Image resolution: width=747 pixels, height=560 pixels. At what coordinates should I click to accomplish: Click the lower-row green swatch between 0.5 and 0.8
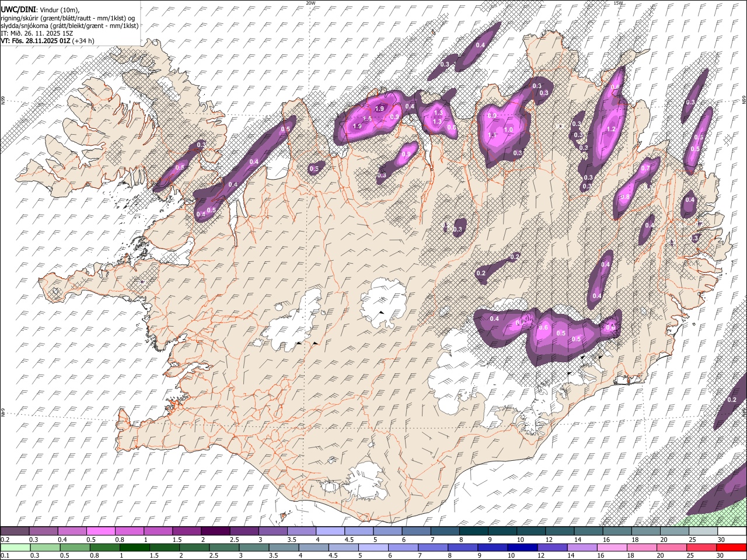(x=75, y=548)
